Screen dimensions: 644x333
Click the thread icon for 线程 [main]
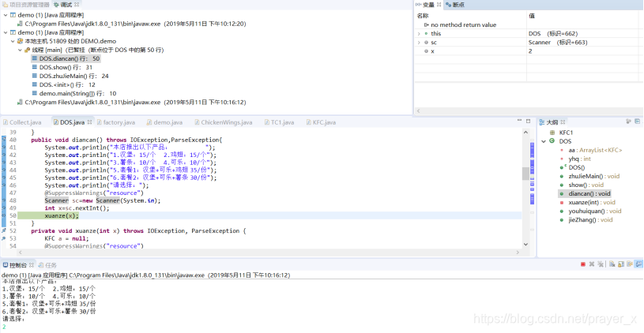click(x=28, y=50)
